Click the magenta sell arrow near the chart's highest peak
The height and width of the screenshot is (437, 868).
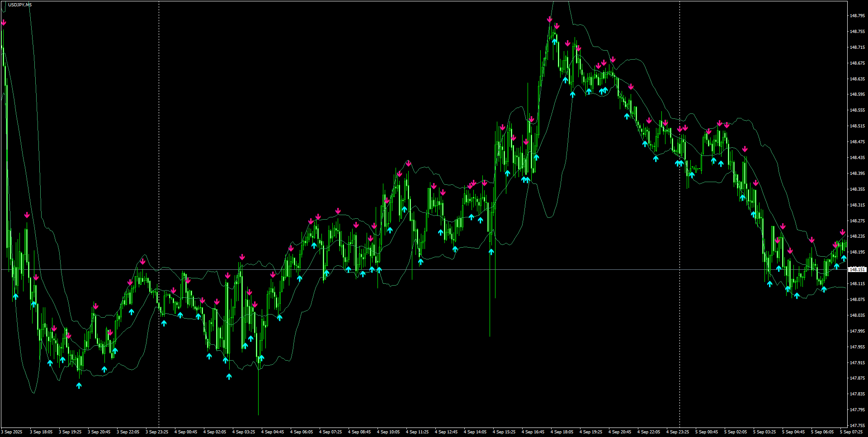pos(549,19)
